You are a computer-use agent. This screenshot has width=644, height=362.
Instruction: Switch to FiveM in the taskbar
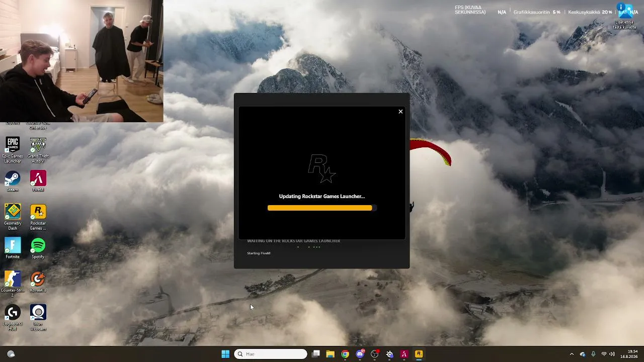(x=404, y=354)
